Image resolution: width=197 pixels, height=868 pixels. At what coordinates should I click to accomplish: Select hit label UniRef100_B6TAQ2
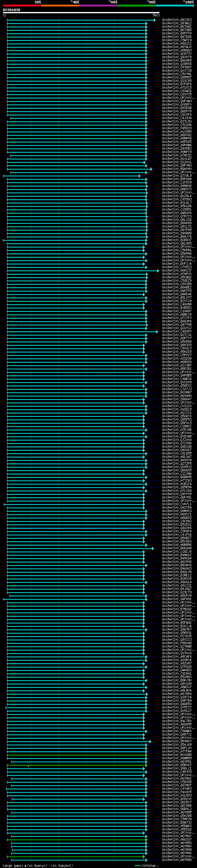(177, 26)
